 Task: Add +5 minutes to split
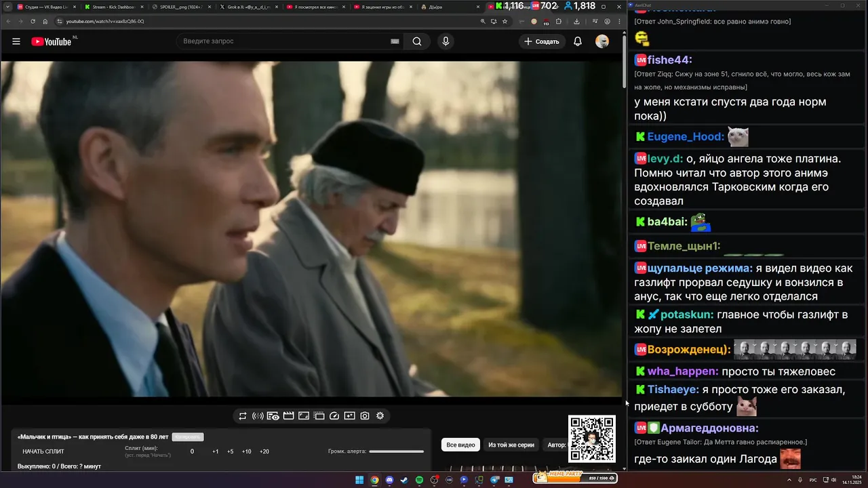click(x=231, y=451)
